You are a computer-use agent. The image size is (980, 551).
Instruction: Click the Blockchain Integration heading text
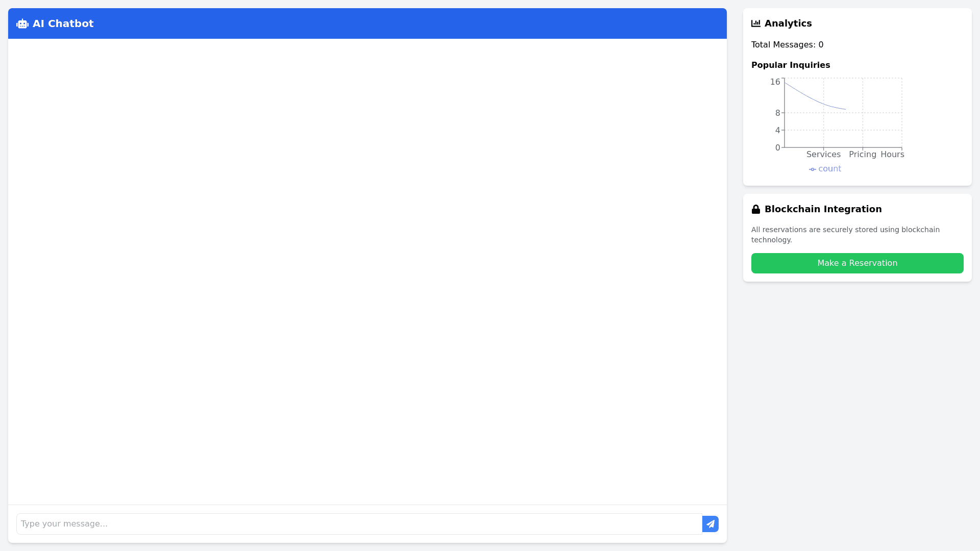(823, 209)
